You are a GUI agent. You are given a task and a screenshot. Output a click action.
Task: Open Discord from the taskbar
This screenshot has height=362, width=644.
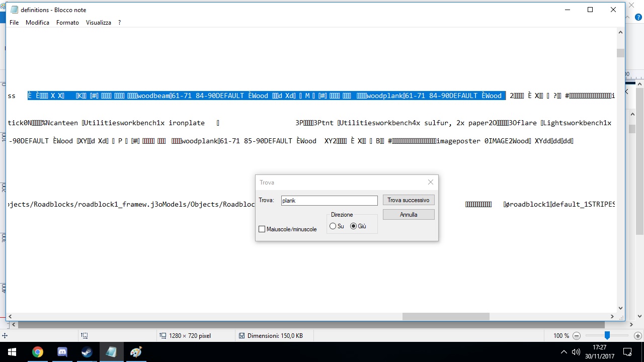pos(62,352)
